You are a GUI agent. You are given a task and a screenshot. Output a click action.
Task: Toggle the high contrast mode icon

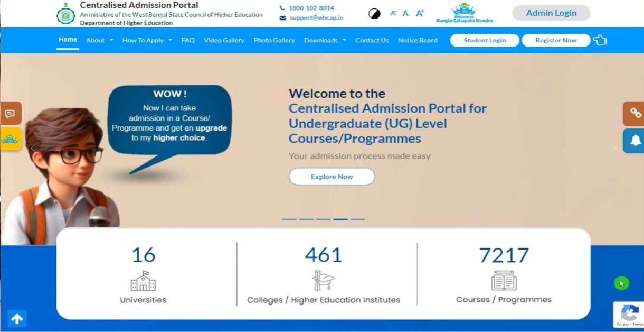pyautogui.click(x=374, y=14)
